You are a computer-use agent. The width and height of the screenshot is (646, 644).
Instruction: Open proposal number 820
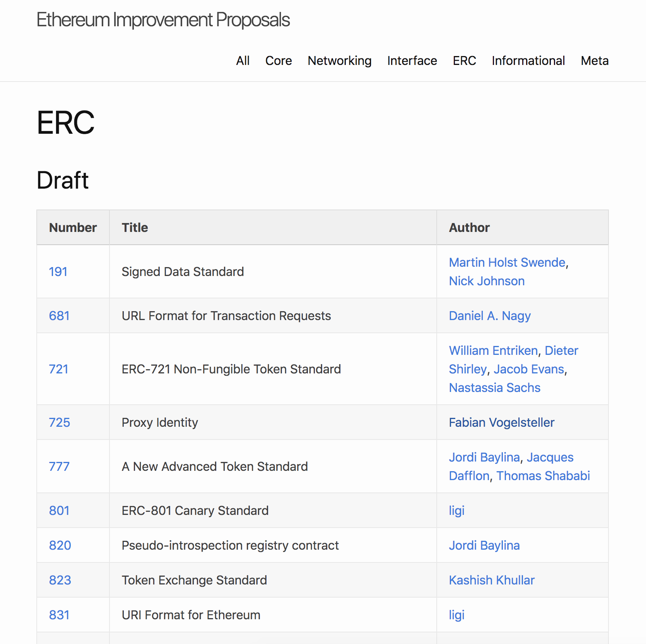tap(60, 545)
